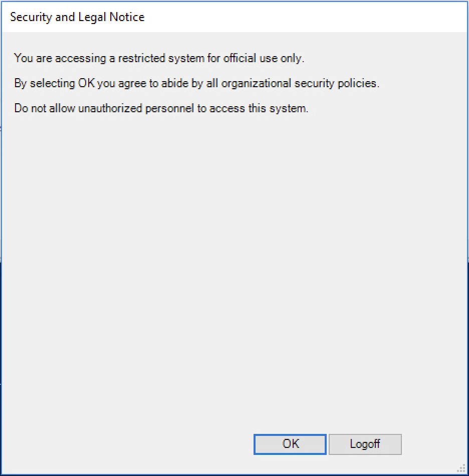Click the title text Security and Legal Notice
Screen dimensions: 469x476
77,17
